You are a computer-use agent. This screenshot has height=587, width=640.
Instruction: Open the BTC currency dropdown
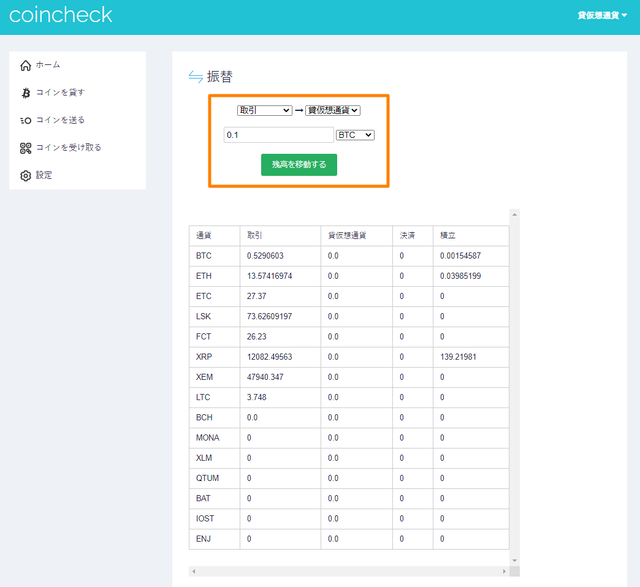click(x=355, y=135)
